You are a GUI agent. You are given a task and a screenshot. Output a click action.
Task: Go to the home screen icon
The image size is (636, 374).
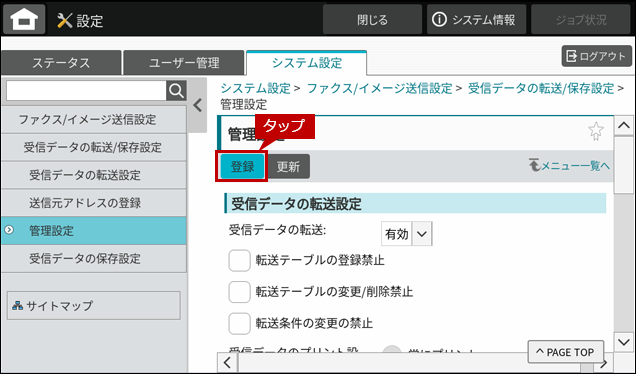[24, 19]
